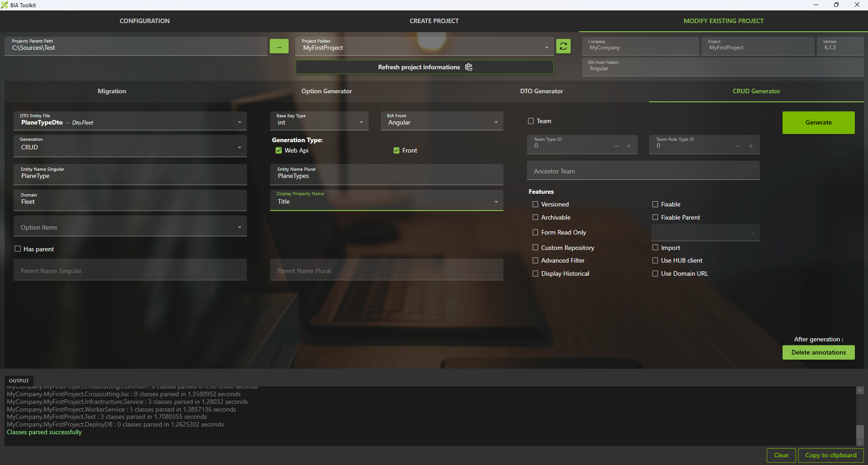Viewport: 868px width, 465px height.
Task: Open the Project Folder dropdown
Action: point(425,46)
